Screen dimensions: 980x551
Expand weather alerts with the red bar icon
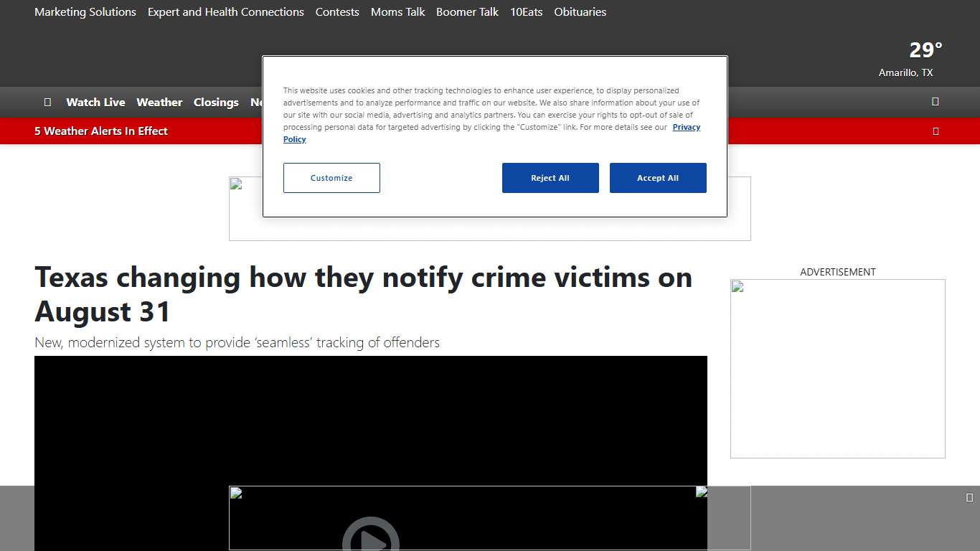pyautogui.click(x=935, y=131)
